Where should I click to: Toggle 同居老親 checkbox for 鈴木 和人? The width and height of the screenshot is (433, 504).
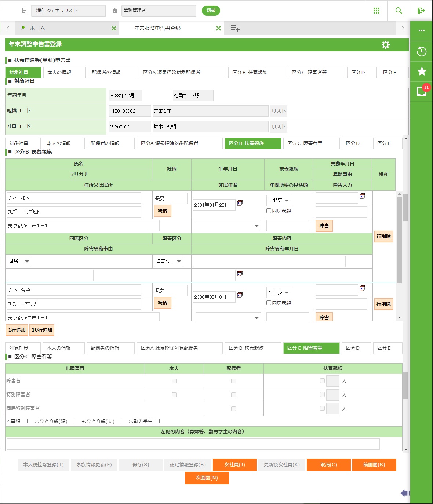point(269,211)
